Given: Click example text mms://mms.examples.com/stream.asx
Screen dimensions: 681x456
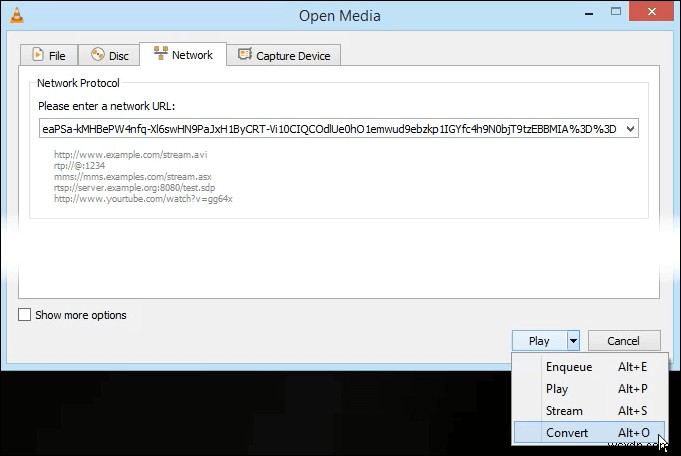Looking at the screenshot, I should coord(133,177).
